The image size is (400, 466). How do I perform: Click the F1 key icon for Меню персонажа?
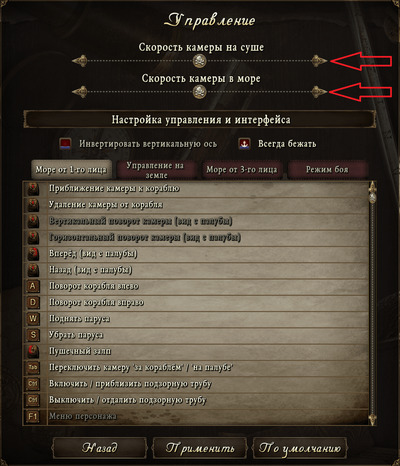click(x=33, y=417)
